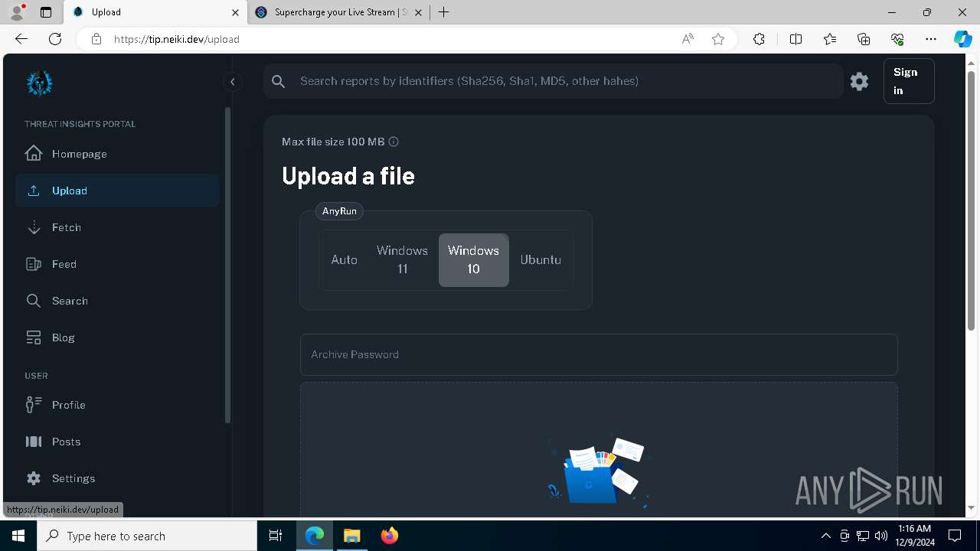
Task: Click the AnyRun label chip
Action: 339,211
